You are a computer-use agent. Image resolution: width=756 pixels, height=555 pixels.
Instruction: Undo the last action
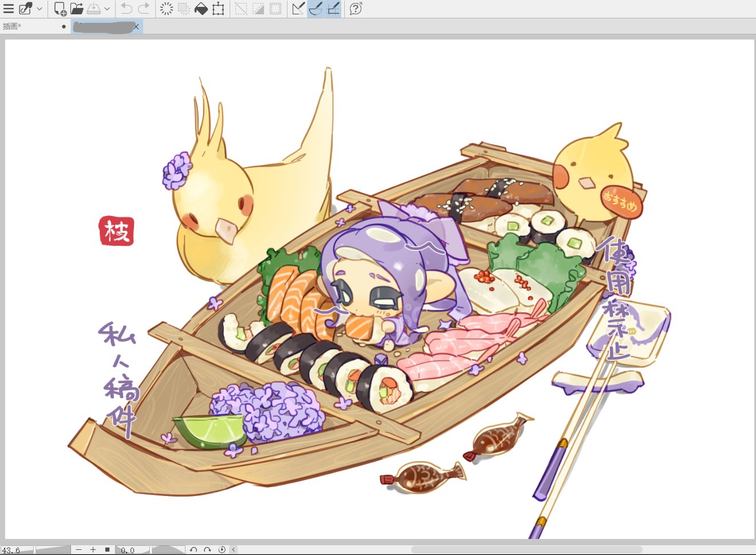tap(127, 9)
